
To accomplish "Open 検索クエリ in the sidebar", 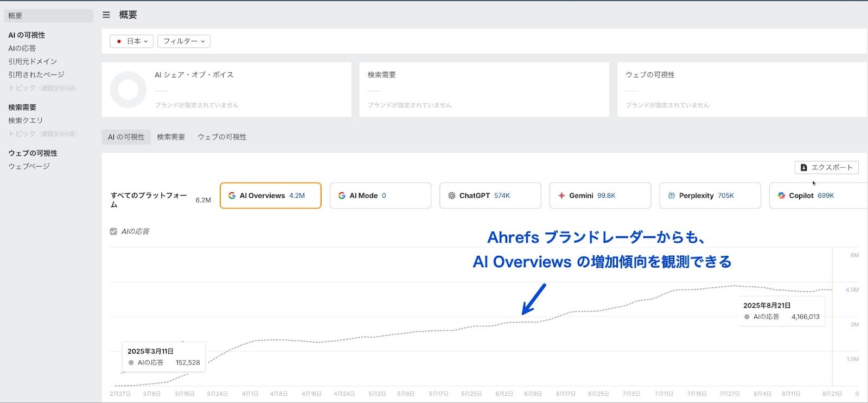I will [x=25, y=121].
